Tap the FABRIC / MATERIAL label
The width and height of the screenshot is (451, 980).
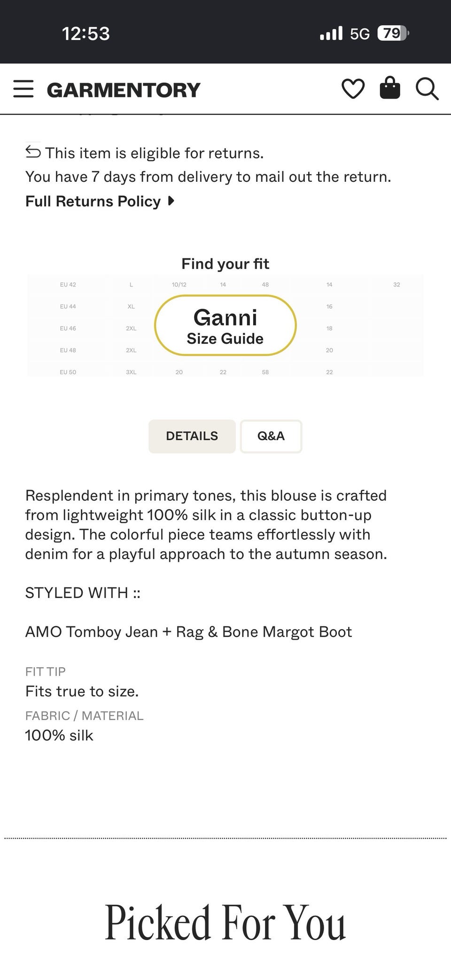(x=85, y=716)
